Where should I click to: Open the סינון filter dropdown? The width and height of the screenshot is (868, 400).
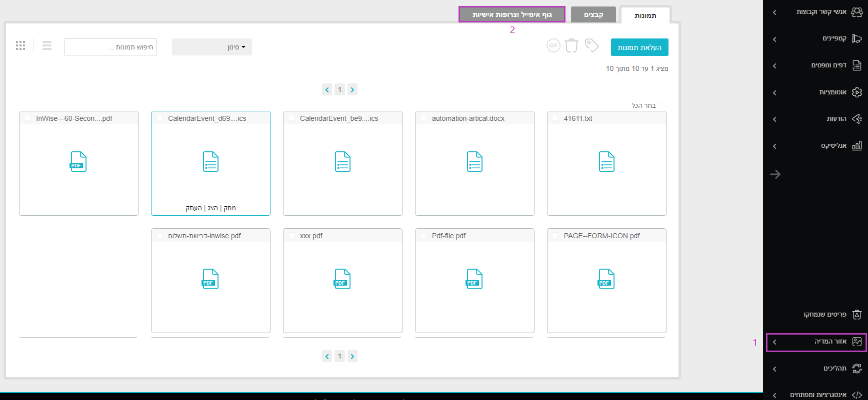coord(212,47)
